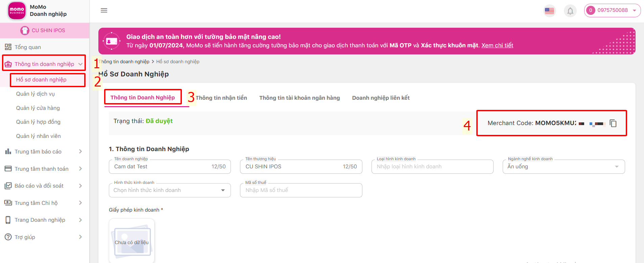Click the hamburger menu icon
Image resolution: width=644 pixels, height=263 pixels.
click(104, 10)
